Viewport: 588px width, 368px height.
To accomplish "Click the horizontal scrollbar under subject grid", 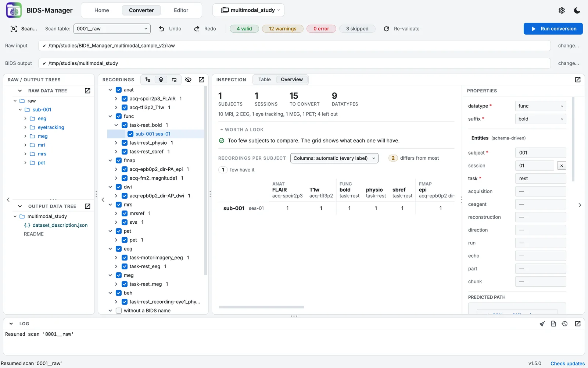I will [x=262, y=307].
